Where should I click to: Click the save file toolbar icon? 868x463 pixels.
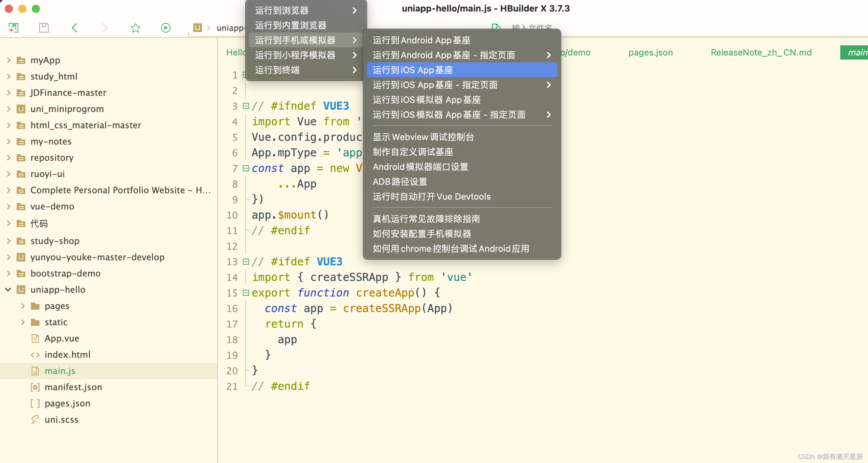pyautogui.click(x=44, y=27)
